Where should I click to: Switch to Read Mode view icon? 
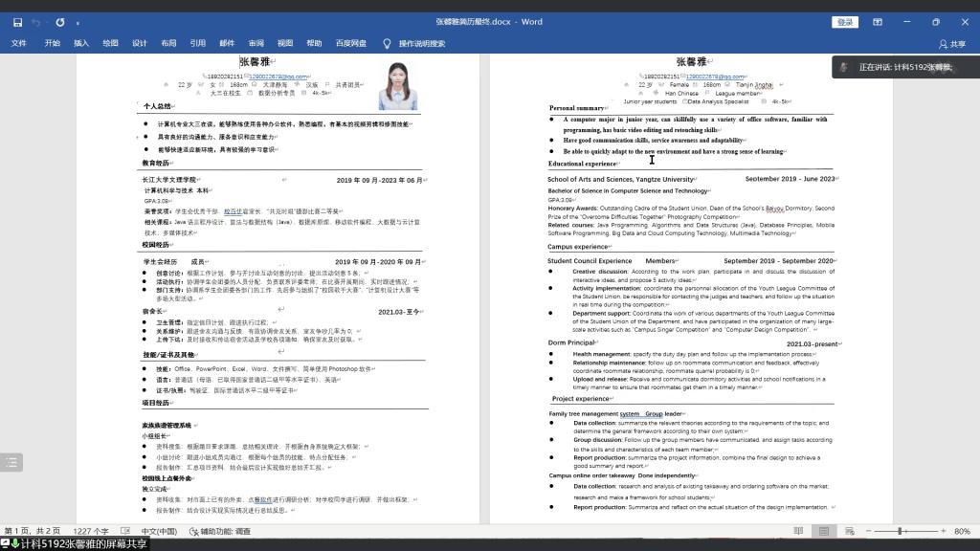click(x=797, y=531)
